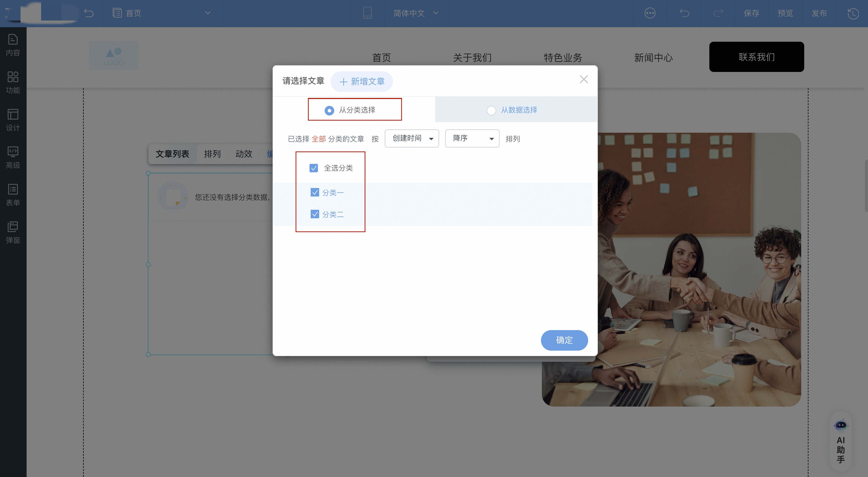Image resolution: width=868 pixels, height=477 pixels.
Task: Click the more options ellipsis icon
Action: [650, 13]
